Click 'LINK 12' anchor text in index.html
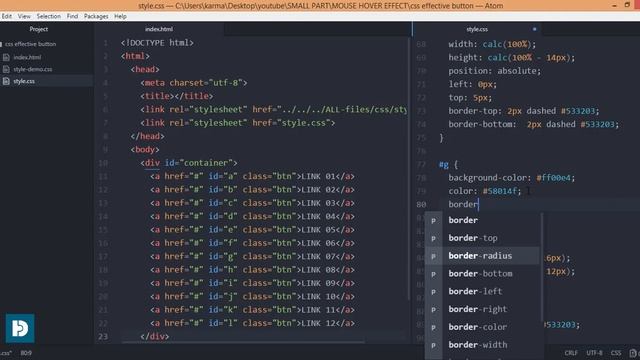 [318, 323]
